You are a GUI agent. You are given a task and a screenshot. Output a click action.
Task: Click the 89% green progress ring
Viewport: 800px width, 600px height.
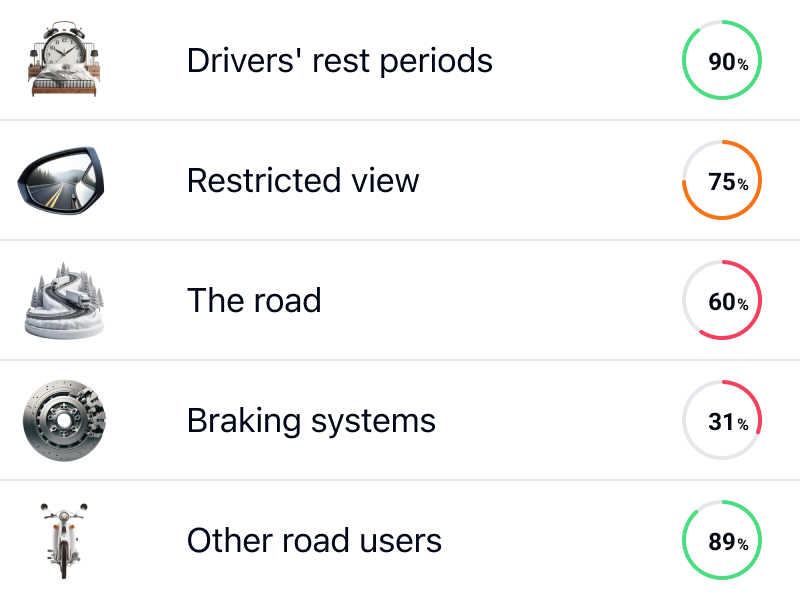tap(722, 540)
